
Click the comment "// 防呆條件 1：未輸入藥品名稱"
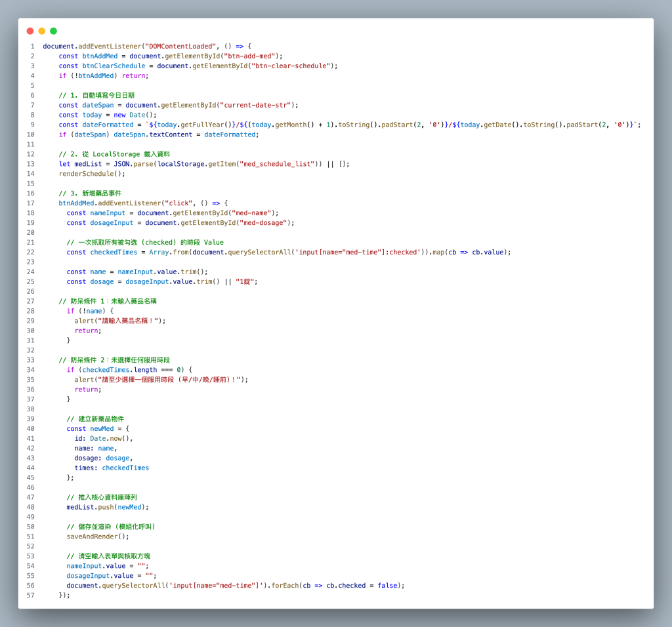[x=108, y=301]
